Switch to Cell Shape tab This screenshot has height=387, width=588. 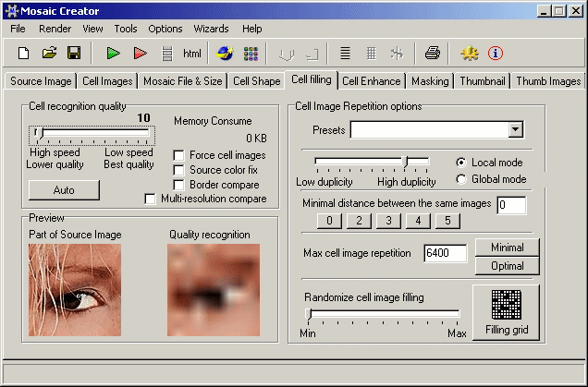[x=256, y=81]
